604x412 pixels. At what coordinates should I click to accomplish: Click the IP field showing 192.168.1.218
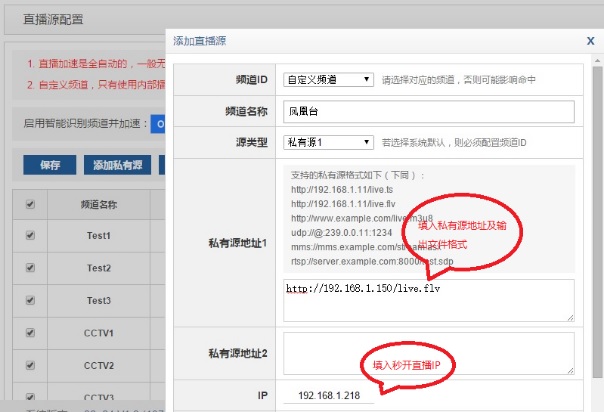click(329, 395)
